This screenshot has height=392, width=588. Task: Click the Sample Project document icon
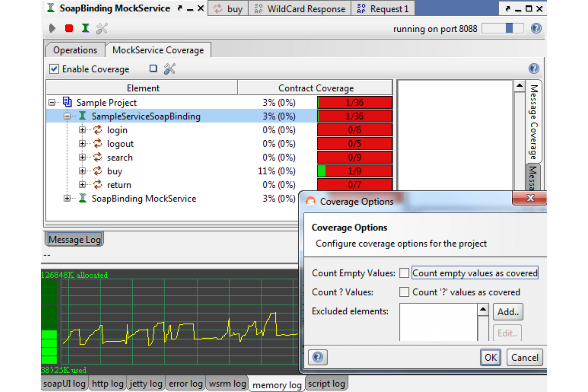(x=67, y=102)
